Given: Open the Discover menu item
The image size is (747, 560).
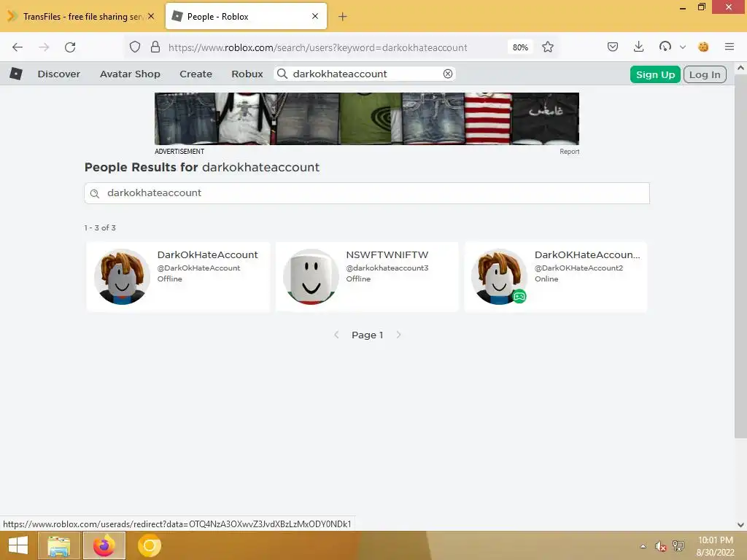Looking at the screenshot, I should tap(59, 74).
